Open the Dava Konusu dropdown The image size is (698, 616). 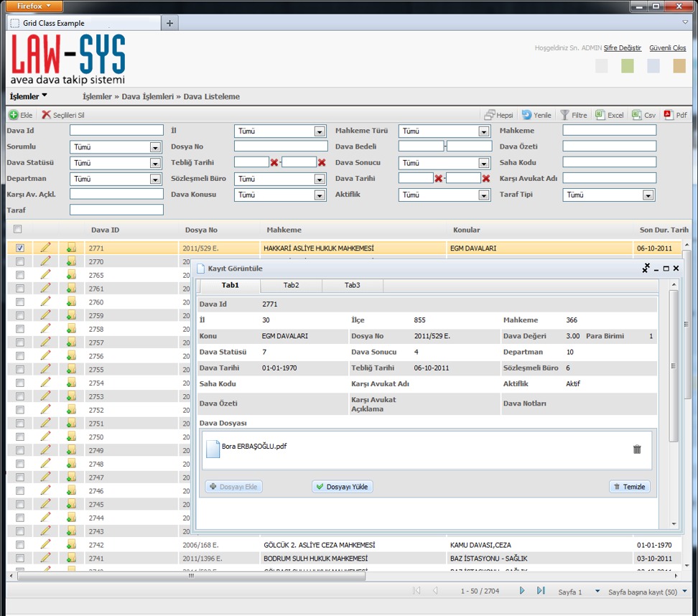click(x=280, y=195)
